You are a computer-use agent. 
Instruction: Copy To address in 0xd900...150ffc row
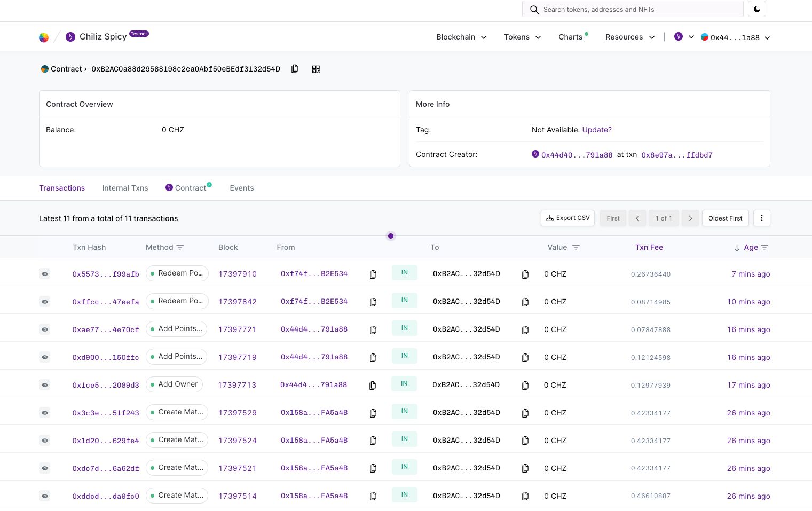525,357
